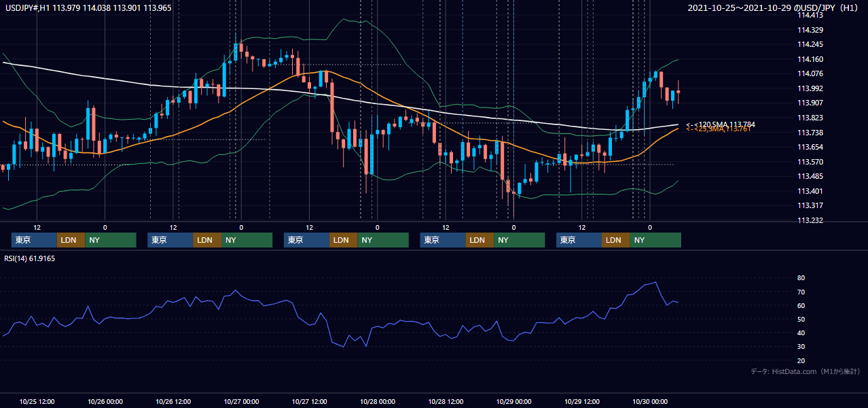Pick the 113.907 price axis value
This screenshot has width=868, height=408.
[x=810, y=103]
